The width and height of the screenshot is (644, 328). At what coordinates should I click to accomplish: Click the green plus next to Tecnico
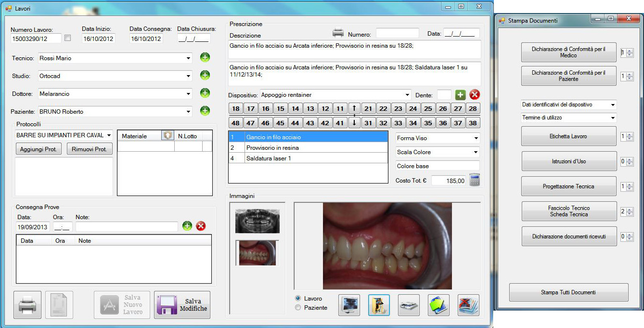click(205, 58)
